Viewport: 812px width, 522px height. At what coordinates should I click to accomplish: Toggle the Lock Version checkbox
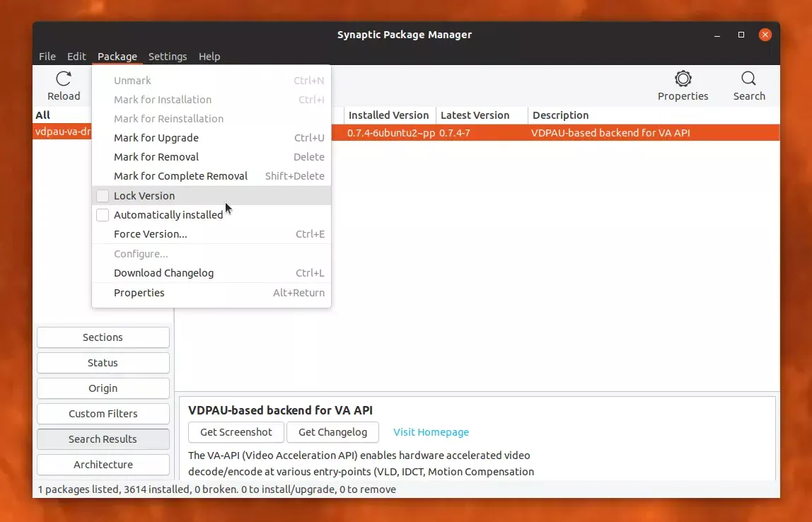click(103, 196)
